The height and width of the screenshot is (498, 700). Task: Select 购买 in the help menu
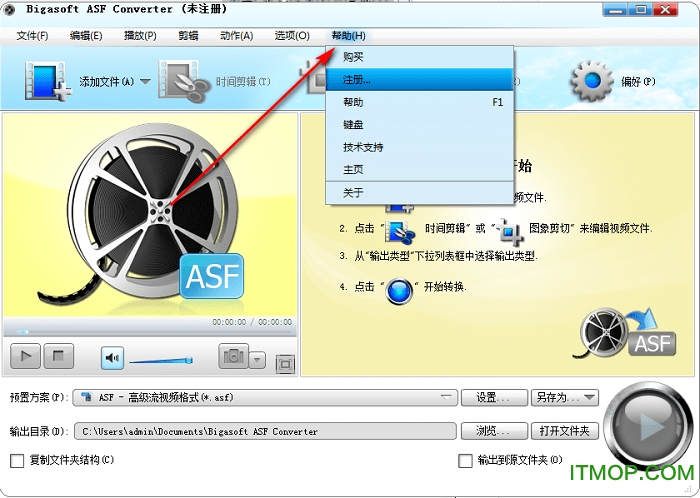point(420,57)
